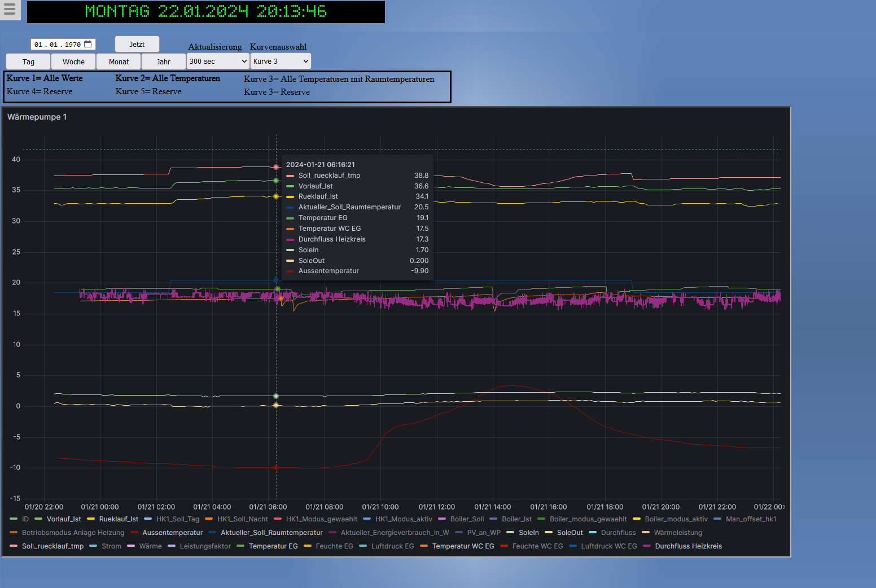
Task: Toggle Aussentemperatur series visibility
Action: (x=172, y=533)
